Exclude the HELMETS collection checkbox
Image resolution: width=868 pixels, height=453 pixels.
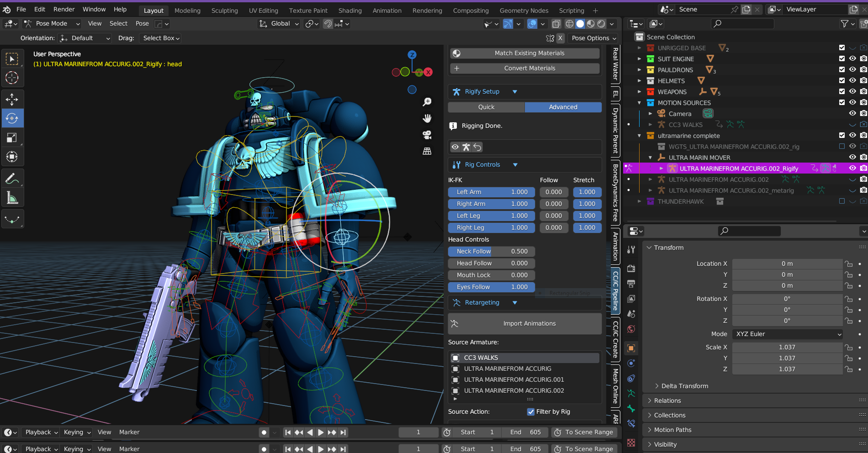842,81
